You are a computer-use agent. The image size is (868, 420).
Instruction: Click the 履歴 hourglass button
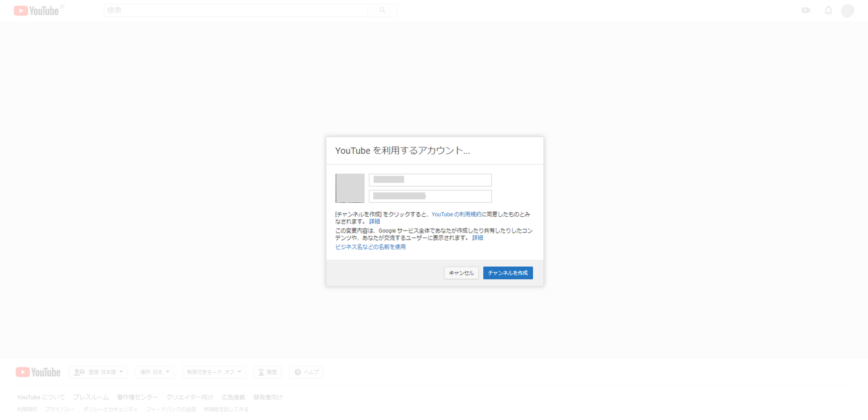coord(267,372)
